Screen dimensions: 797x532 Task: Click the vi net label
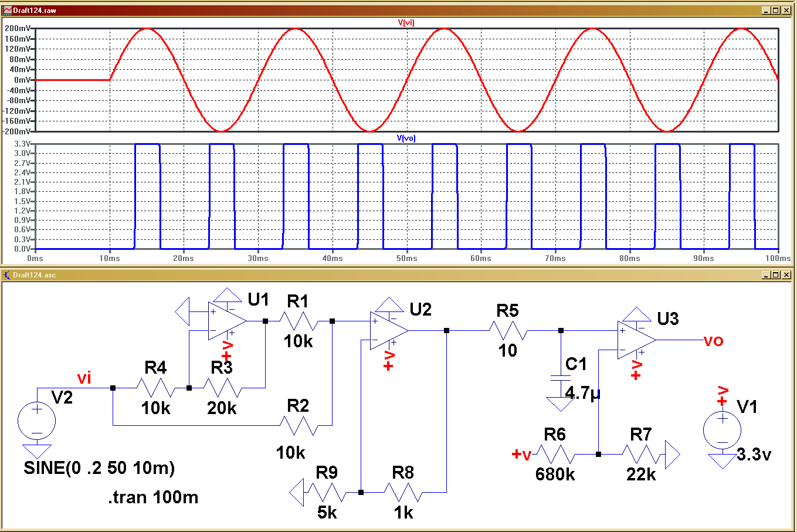(x=84, y=378)
